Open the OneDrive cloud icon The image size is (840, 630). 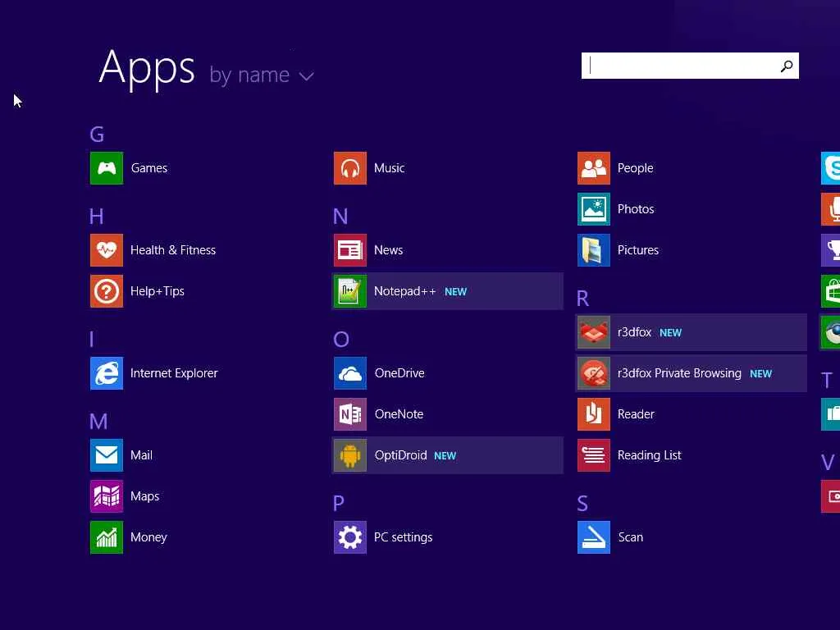click(349, 373)
